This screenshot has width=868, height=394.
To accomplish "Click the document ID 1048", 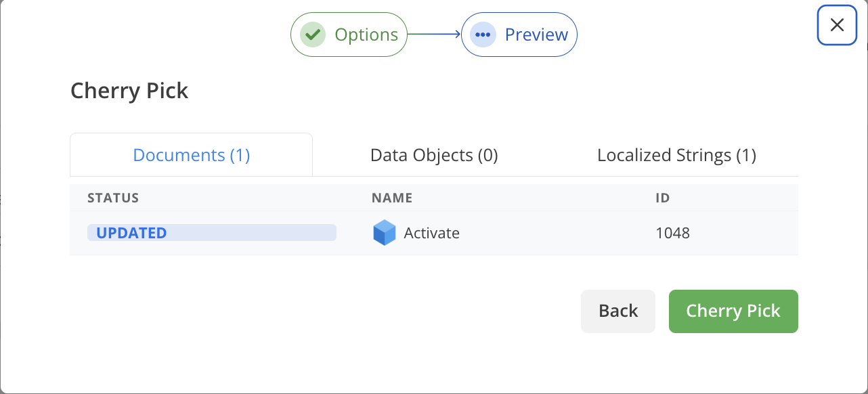I will 672,233.
